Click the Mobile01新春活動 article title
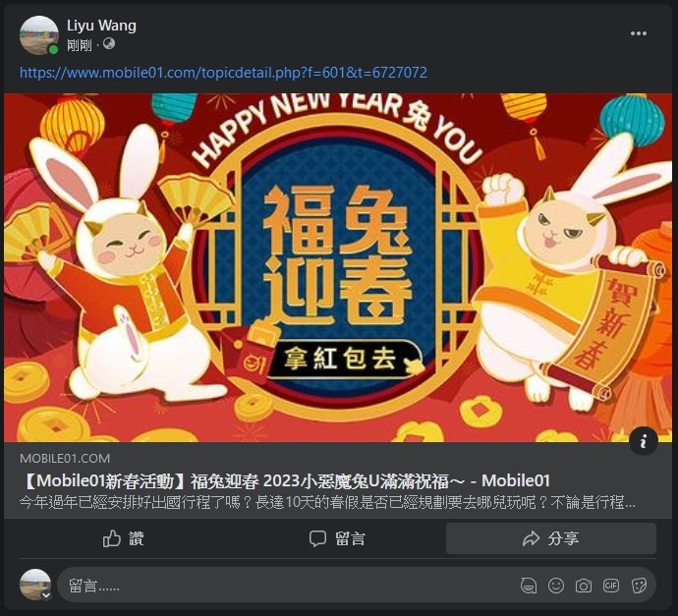Viewport: 678px width, 616px height. pos(285,480)
